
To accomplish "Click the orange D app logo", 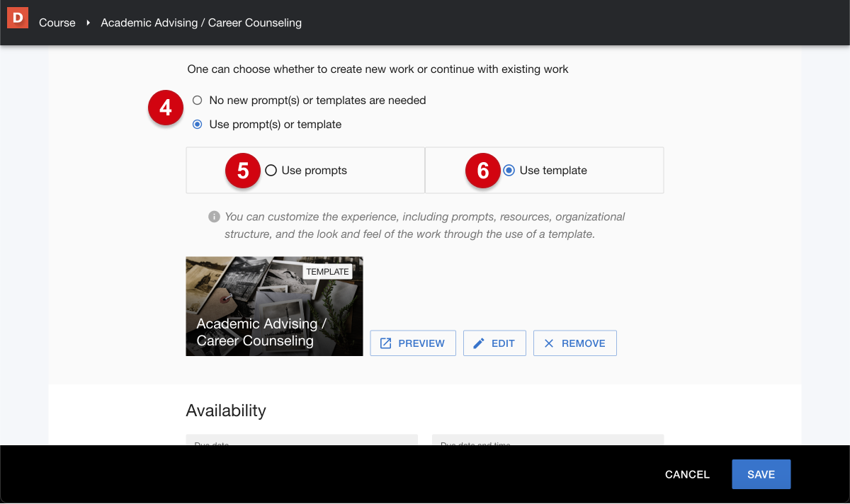I will [17, 18].
